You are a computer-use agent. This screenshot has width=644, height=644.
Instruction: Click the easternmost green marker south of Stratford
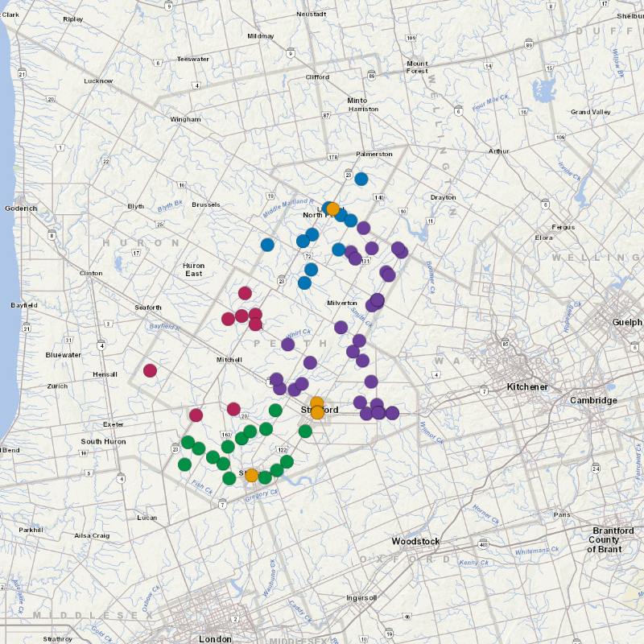(305, 431)
